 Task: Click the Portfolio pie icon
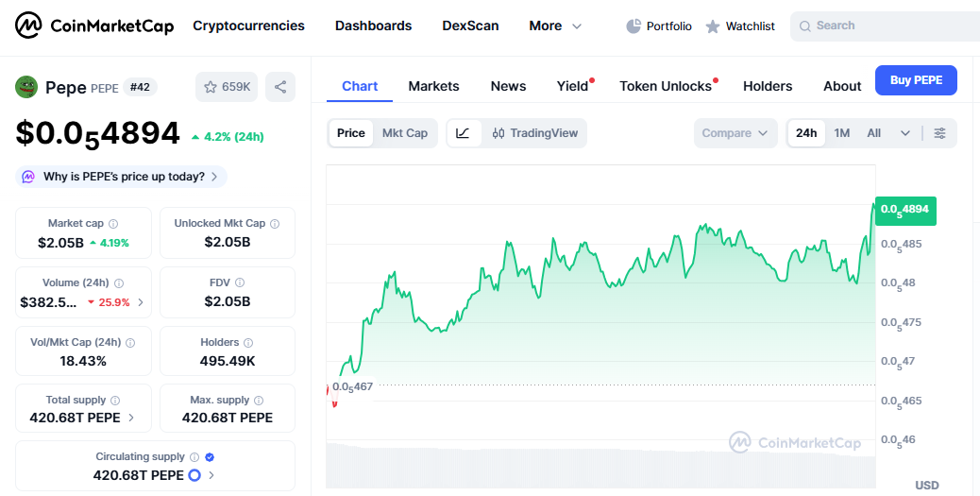(x=634, y=26)
